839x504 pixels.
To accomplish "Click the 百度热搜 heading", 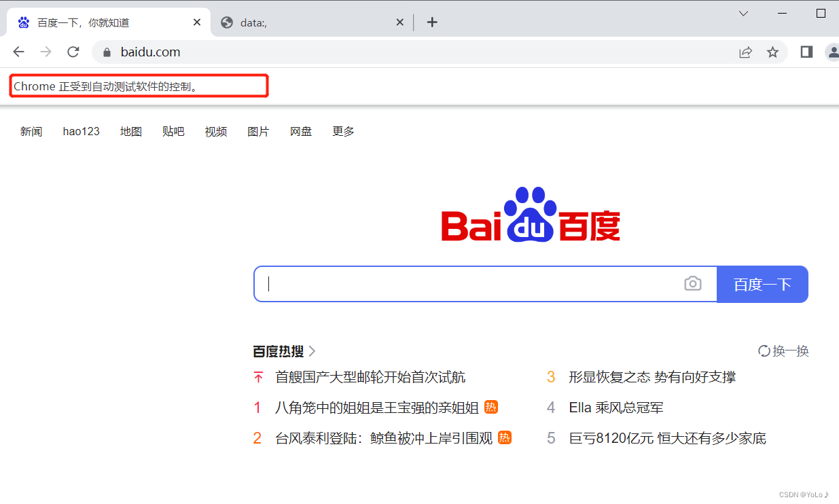I will [279, 351].
